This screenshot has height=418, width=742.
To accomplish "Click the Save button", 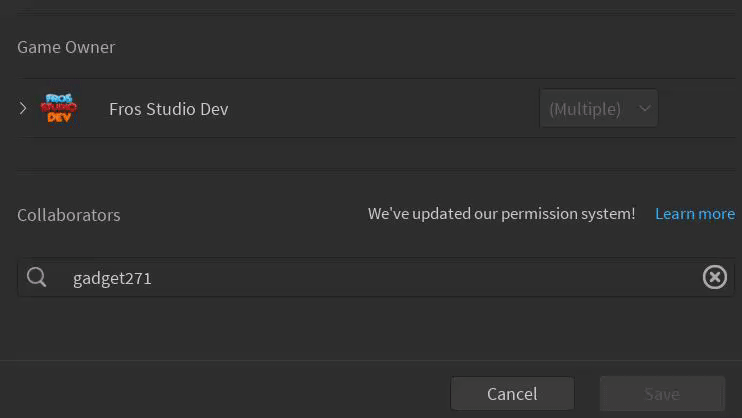I will 662,394.
